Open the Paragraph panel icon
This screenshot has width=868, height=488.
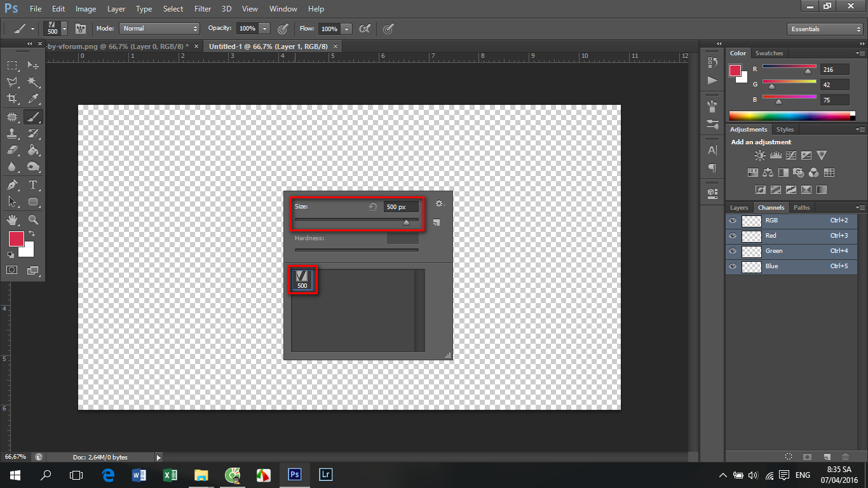[x=712, y=168]
